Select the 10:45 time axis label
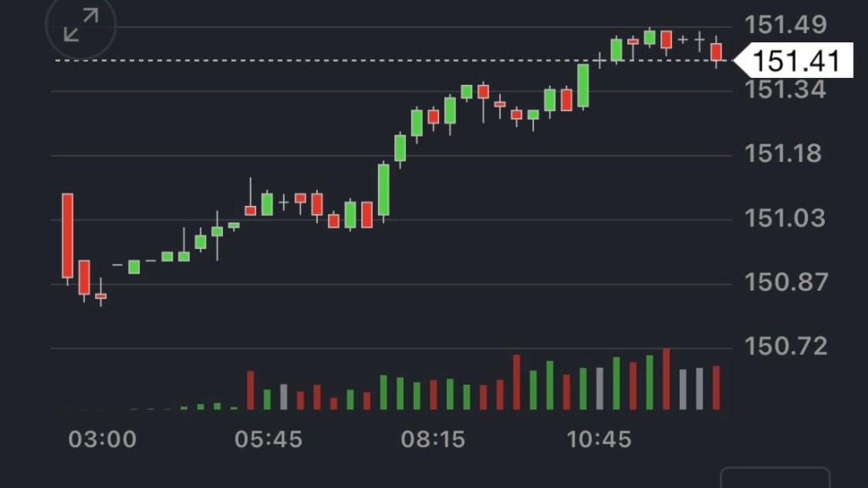The width and height of the screenshot is (868, 488). click(599, 440)
